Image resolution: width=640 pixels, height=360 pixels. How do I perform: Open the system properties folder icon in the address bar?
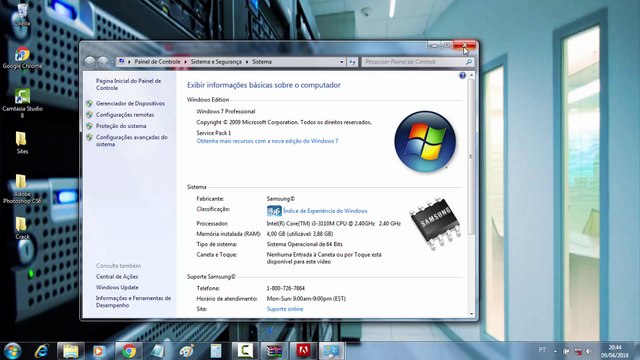tap(121, 62)
